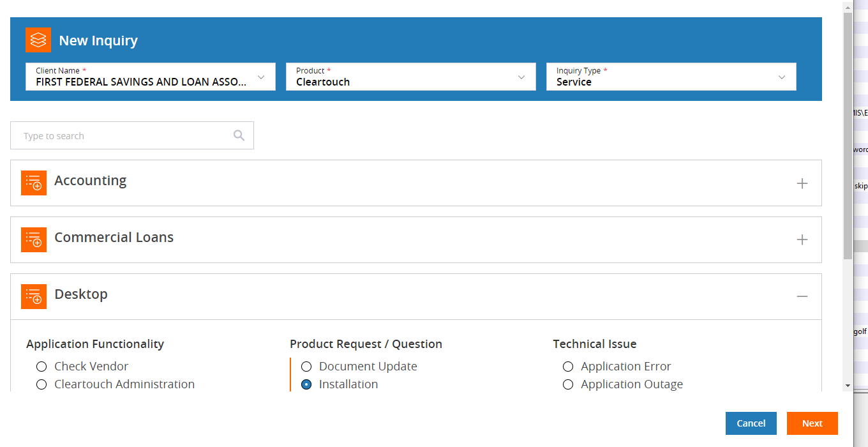Click the Commercial Loans section heading
868x447 pixels.
(114, 238)
